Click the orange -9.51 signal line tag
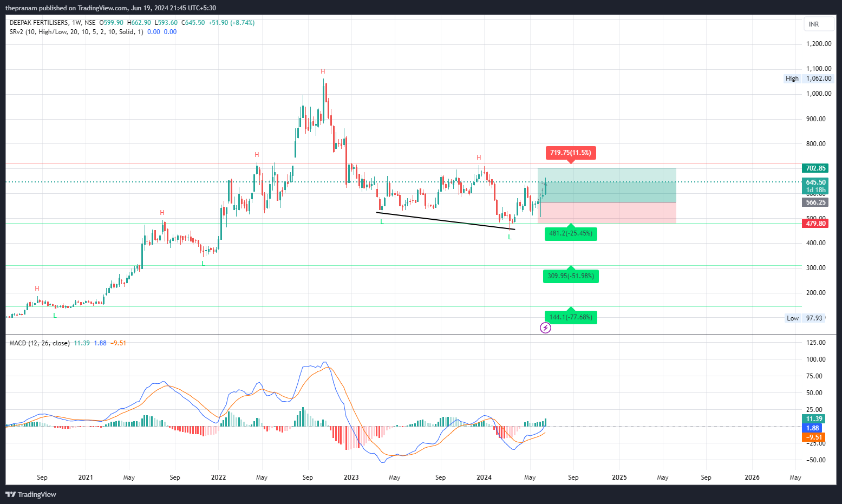 tap(814, 437)
